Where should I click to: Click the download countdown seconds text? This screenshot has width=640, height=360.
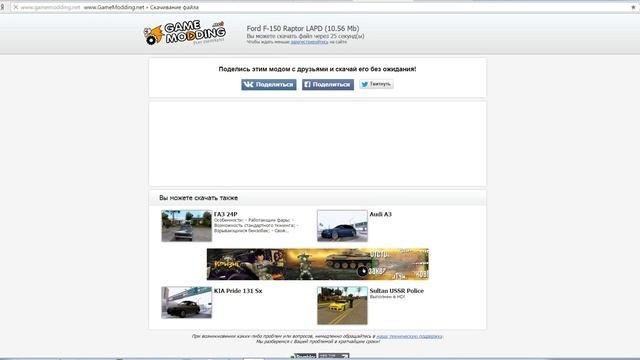[x=305, y=36]
